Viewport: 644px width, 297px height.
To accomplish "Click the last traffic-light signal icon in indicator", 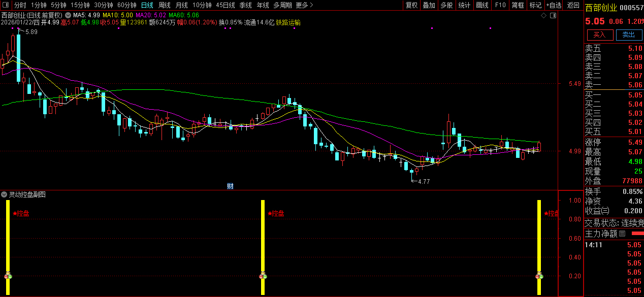I will [x=539, y=276].
